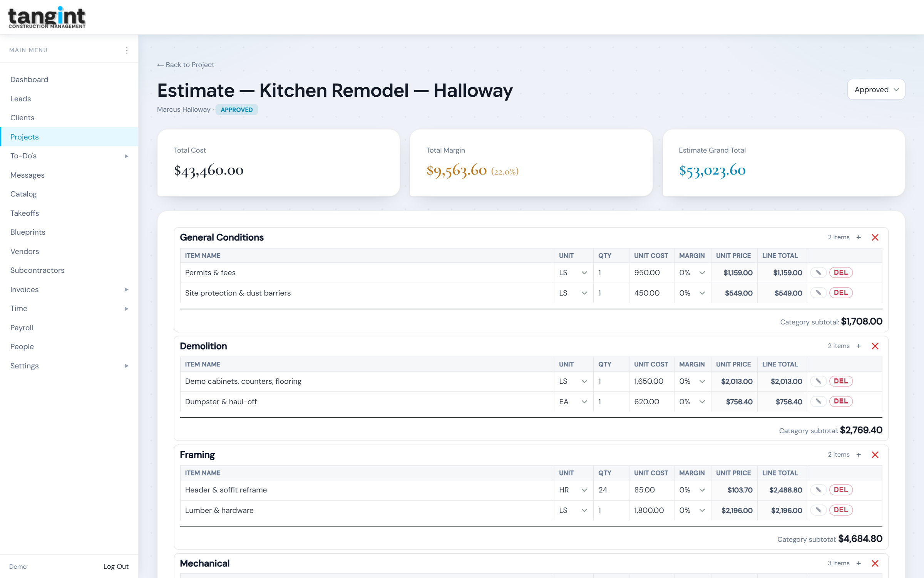Edit the Dumpster & haul-off row pencil icon

coord(819,402)
